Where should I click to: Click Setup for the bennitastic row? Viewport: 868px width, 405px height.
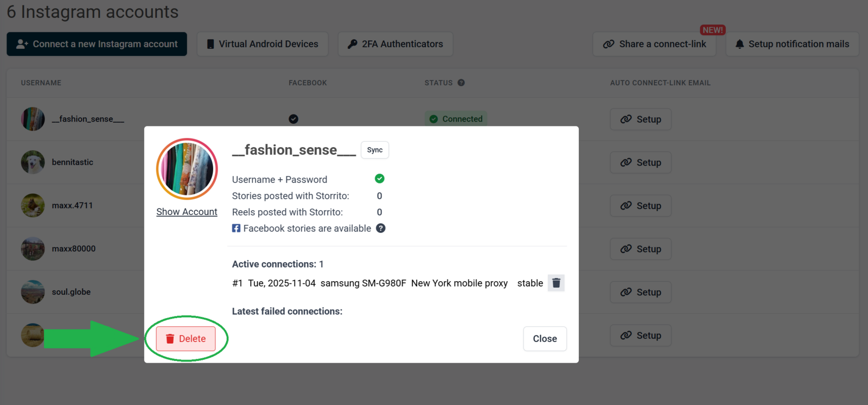tap(641, 162)
